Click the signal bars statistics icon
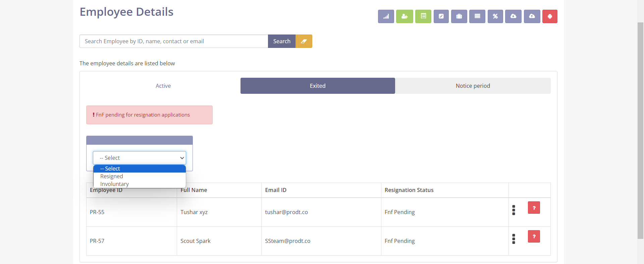The height and width of the screenshot is (264, 644). click(386, 16)
